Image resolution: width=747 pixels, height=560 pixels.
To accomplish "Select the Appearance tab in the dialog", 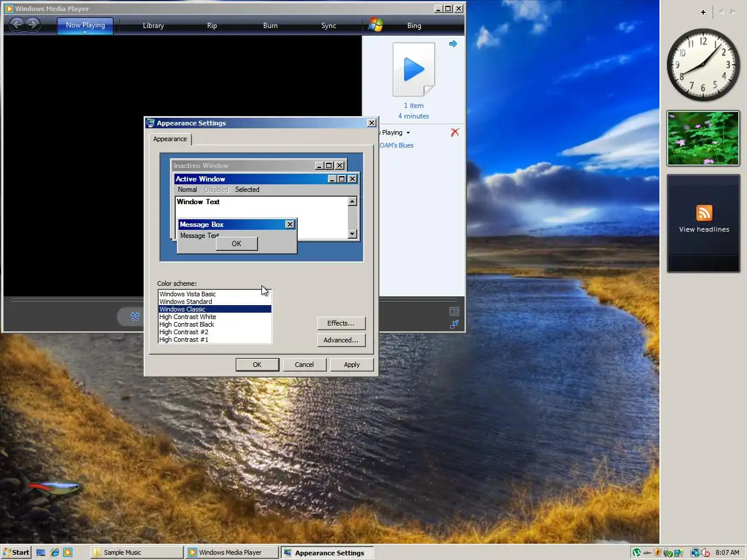I will pyautogui.click(x=170, y=139).
